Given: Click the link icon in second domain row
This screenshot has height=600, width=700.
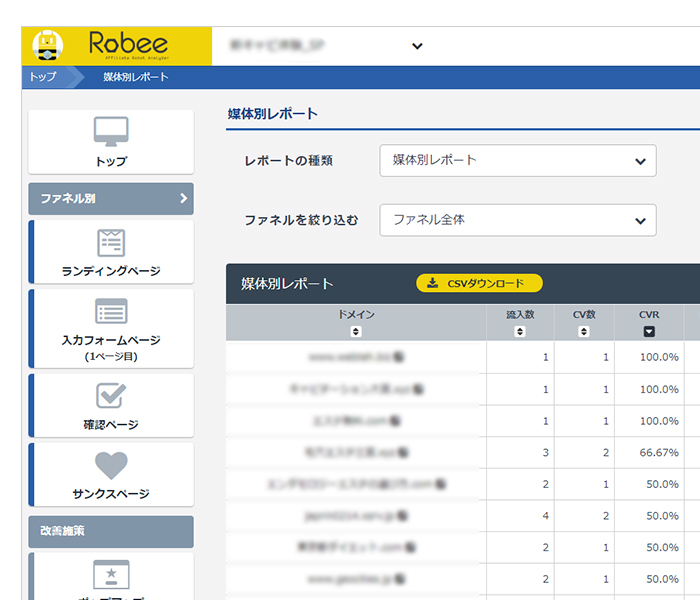Looking at the screenshot, I should (x=418, y=389).
